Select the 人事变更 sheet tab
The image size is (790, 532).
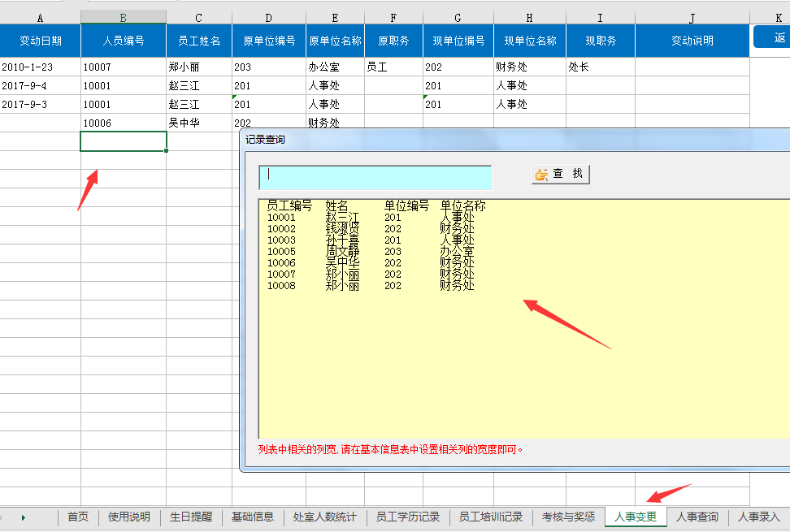point(636,517)
